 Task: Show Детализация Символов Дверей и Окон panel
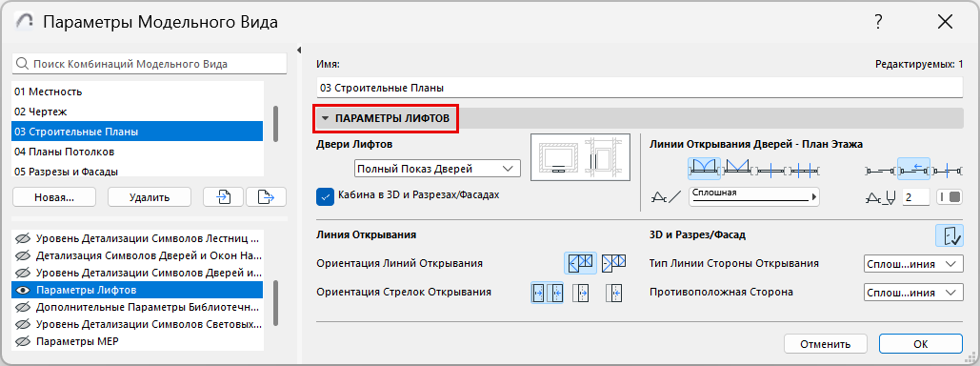coord(23,255)
